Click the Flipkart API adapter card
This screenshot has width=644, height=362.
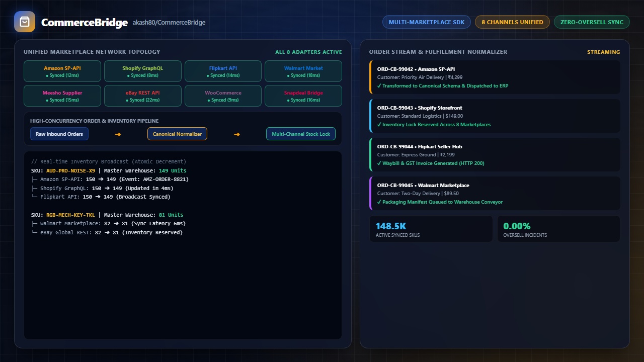[x=223, y=71]
